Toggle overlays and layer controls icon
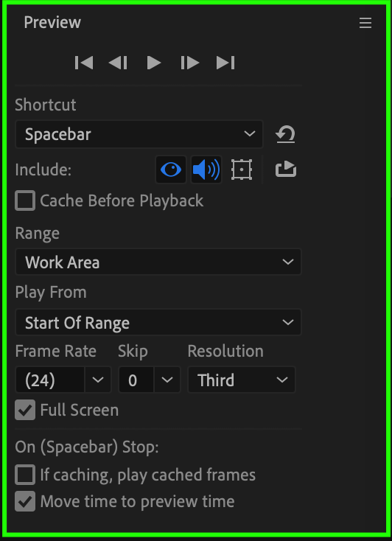Viewport: 392px width, 541px height. click(241, 170)
